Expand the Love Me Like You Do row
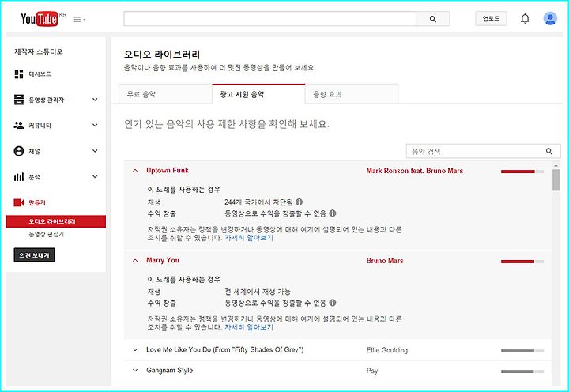This screenshot has height=392, width=569. [135, 350]
